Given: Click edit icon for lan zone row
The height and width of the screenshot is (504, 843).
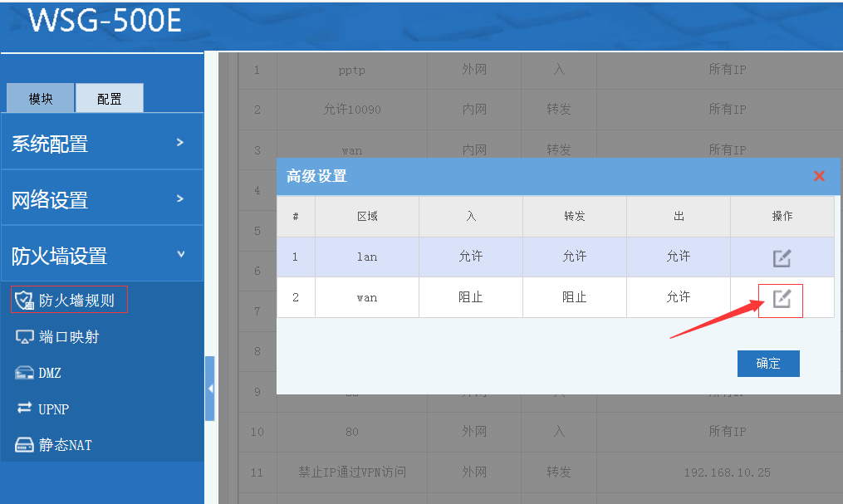Looking at the screenshot, I should (x=782, y=258).
